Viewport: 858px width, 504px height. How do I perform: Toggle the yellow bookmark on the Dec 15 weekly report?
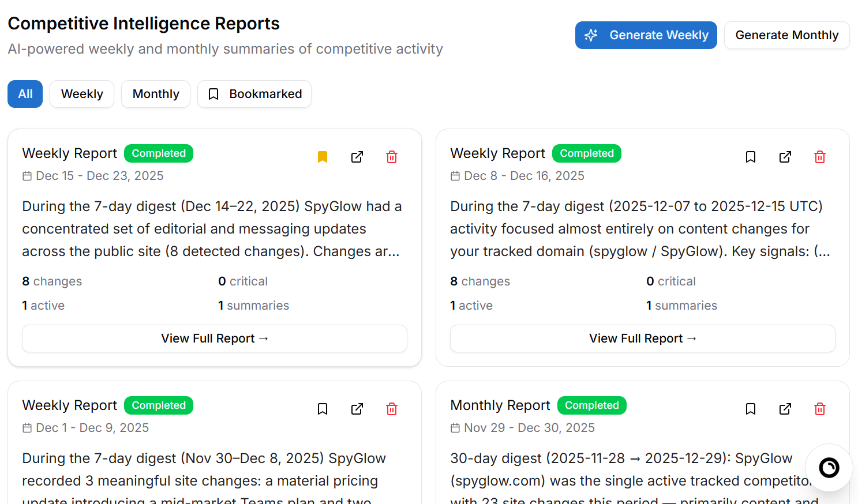[x=323, y=156]
